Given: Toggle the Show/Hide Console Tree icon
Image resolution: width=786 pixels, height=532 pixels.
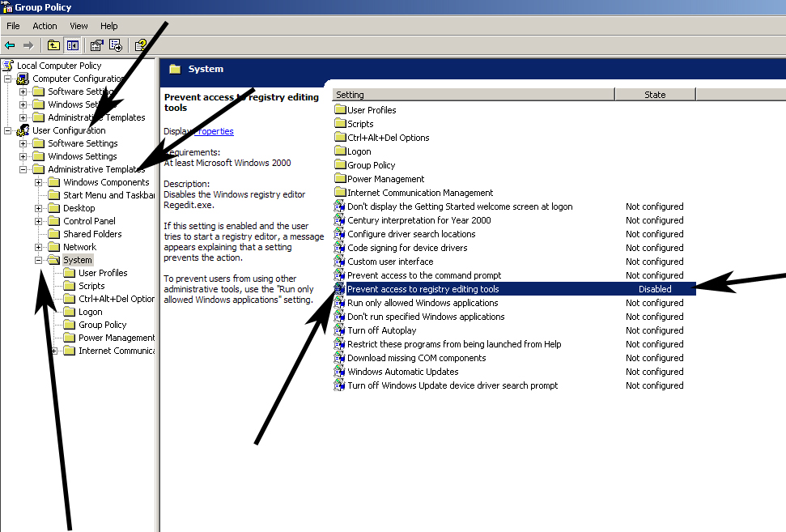Looking at the screenshot, I should coord(72,45).
